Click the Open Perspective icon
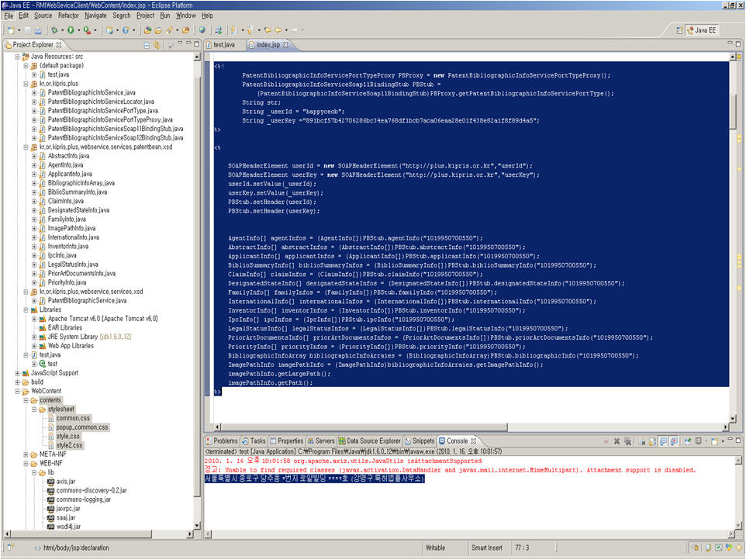 (680, 30)
